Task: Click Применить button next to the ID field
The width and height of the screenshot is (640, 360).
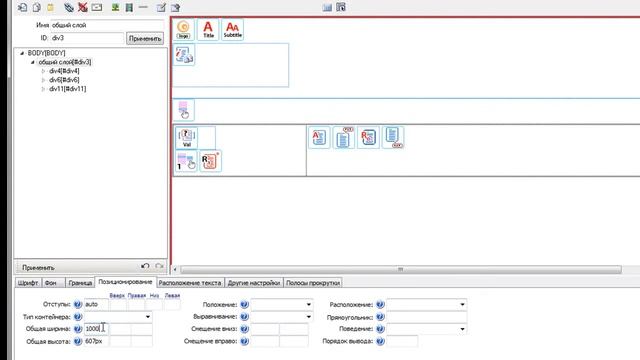Action: (145, 39)
